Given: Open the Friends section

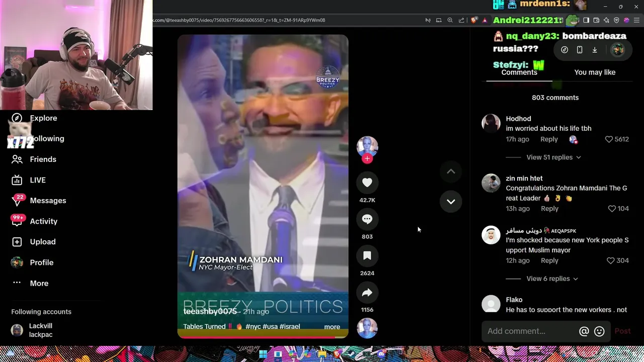Looking at the screenshot, I should (x=34, y=159).
